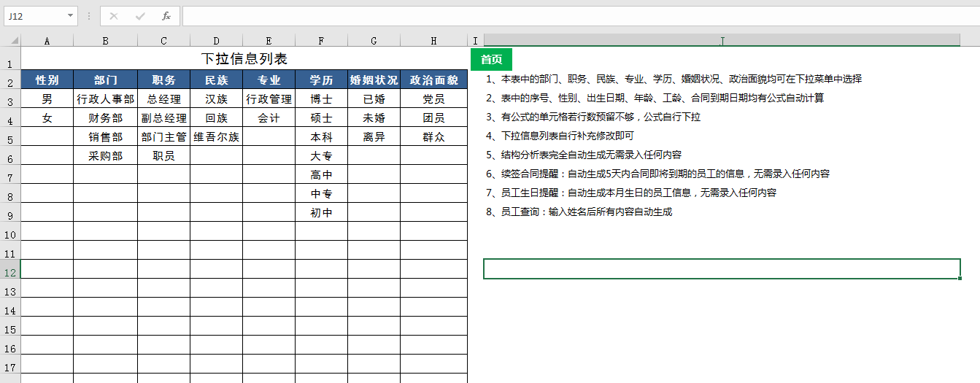The height and width of the screenshot is (383, 980).
Task: Select the 汉族 cell
Action: pos(217,98)
